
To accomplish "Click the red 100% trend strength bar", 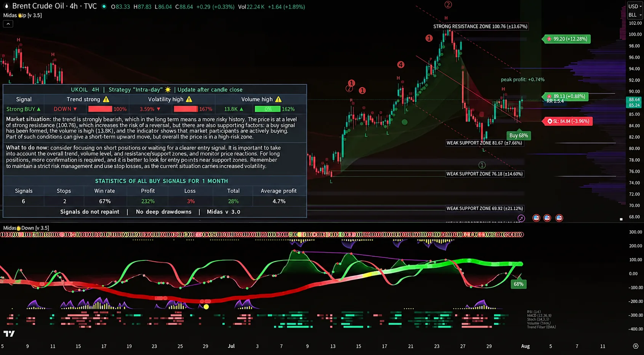I will click(x=100, y=109).
